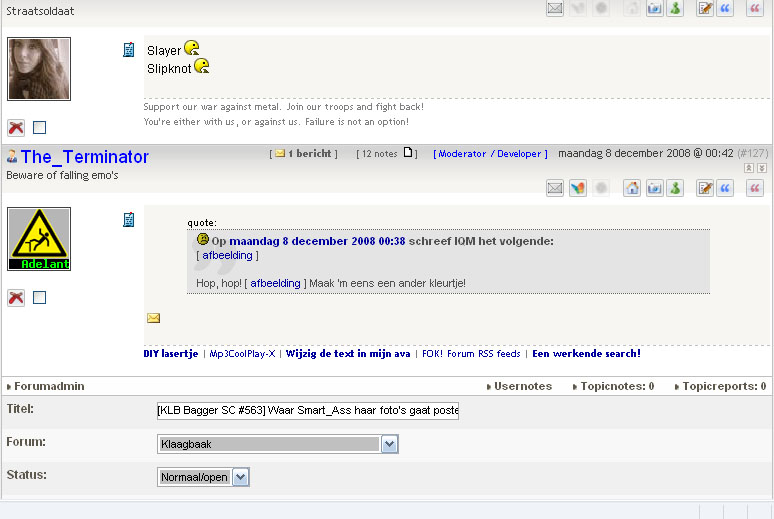Click the edit notepad icon in Straatsoldaat's post
Image resolution: width=774 pixels, height=519 pixels.
click(x=705, y=8)
